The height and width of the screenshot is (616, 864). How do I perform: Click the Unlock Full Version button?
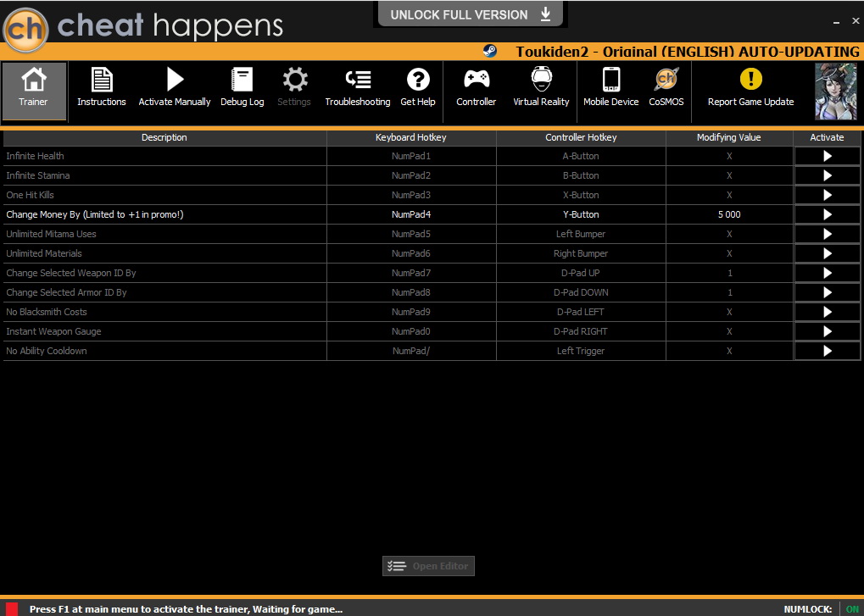[471, 14]
